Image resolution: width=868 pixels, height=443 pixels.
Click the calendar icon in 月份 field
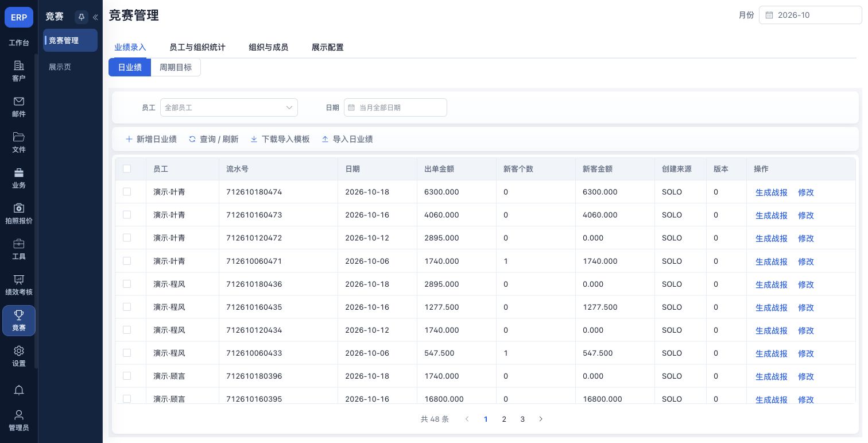pos(770,16)
